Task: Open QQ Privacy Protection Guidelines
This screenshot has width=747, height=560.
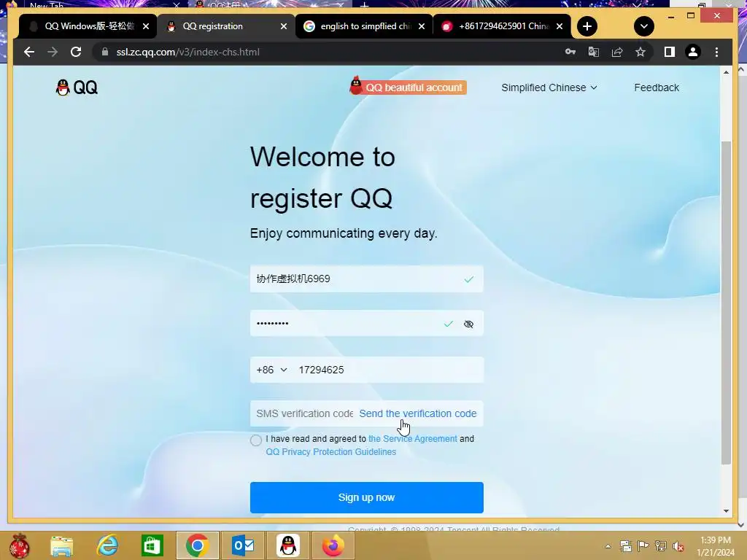Action: coord(331,452)
